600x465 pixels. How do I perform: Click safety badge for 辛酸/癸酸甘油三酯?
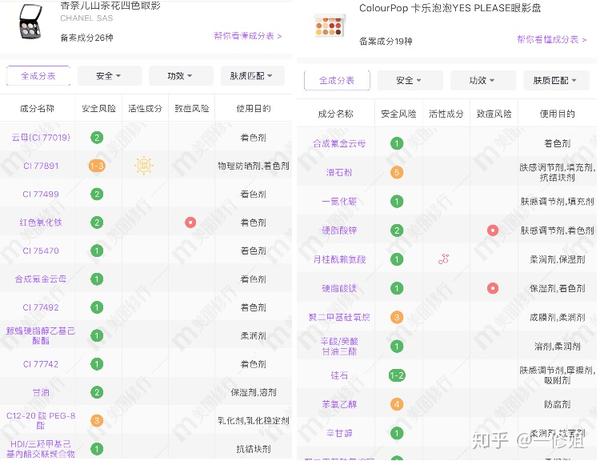tap(397, 346)
